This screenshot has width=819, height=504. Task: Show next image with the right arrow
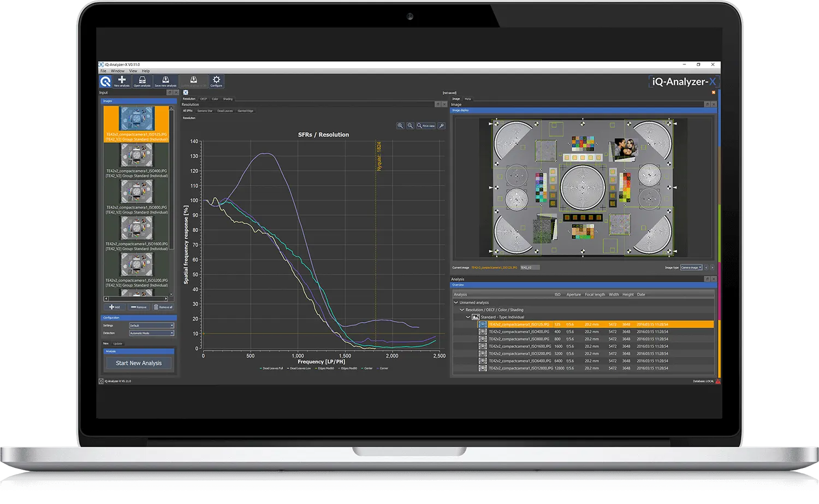point(712,268)
